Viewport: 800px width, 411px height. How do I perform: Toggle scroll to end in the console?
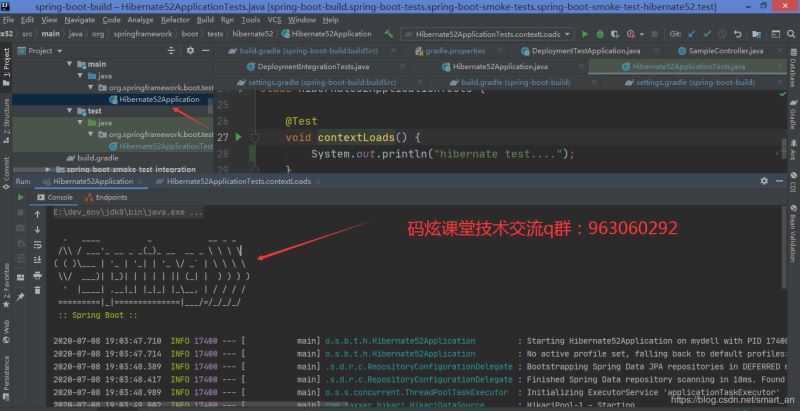37,260
